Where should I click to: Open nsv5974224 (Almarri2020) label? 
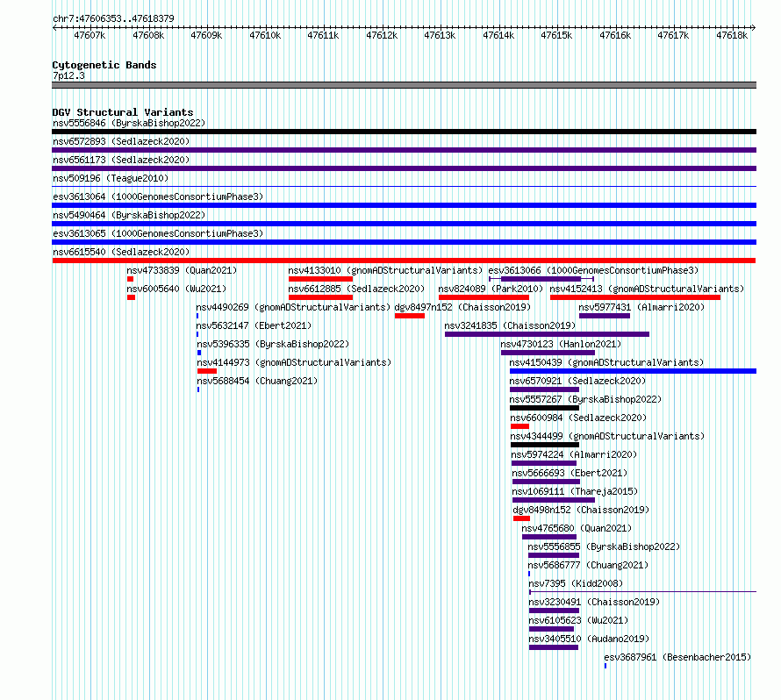pos(574,454)
